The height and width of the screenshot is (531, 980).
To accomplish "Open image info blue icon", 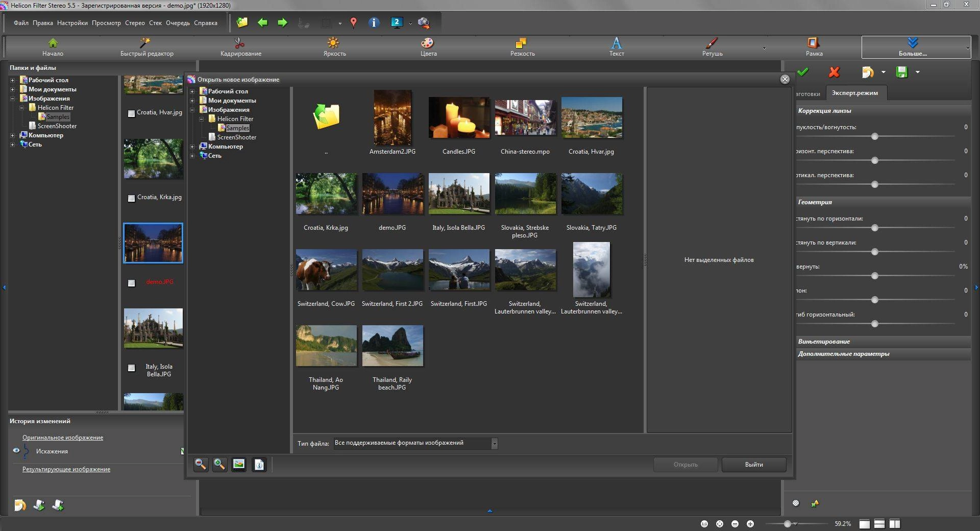I will pos(374,22).
